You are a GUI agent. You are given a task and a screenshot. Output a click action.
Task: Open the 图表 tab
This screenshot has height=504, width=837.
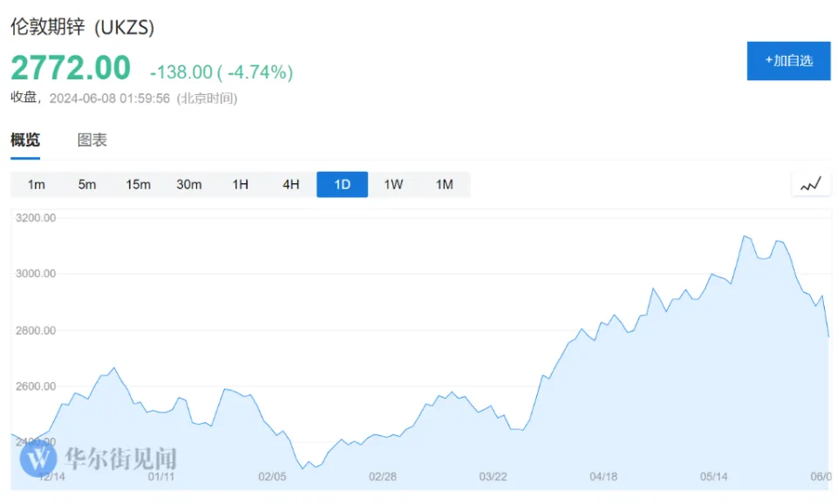coord(92,140)
